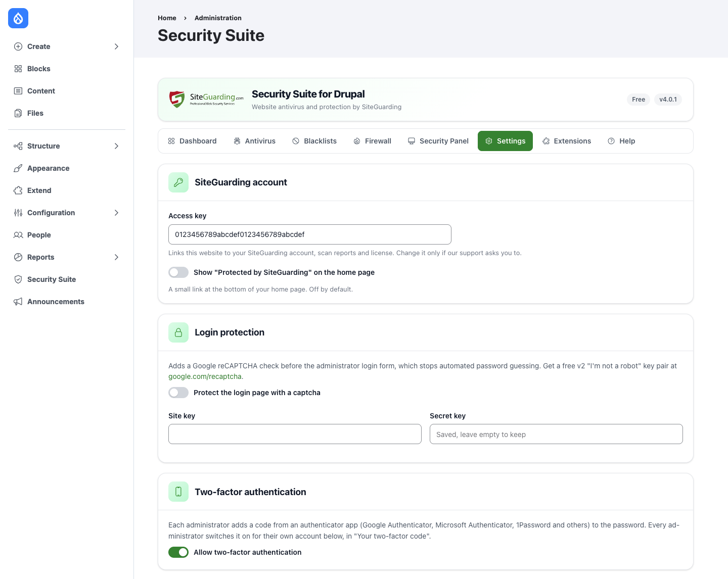Enable Protect the login page with captcha
Viewport: 728px width, 579px height.
click(x=178, y=393)
